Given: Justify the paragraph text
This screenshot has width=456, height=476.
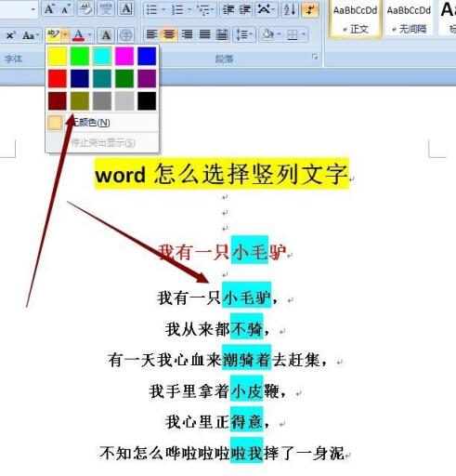Looking at the screenshot, I should (x=204, y=34).
